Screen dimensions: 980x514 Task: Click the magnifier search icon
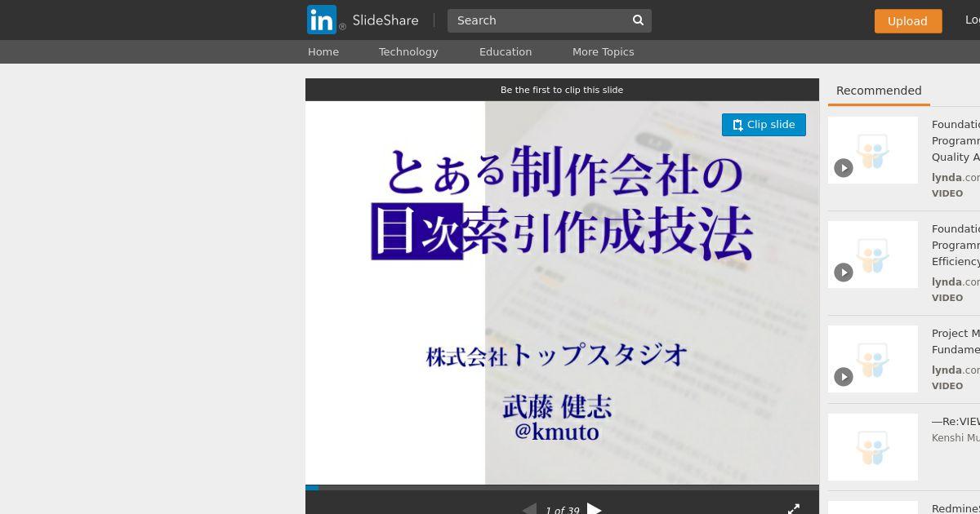coord(639,20)
